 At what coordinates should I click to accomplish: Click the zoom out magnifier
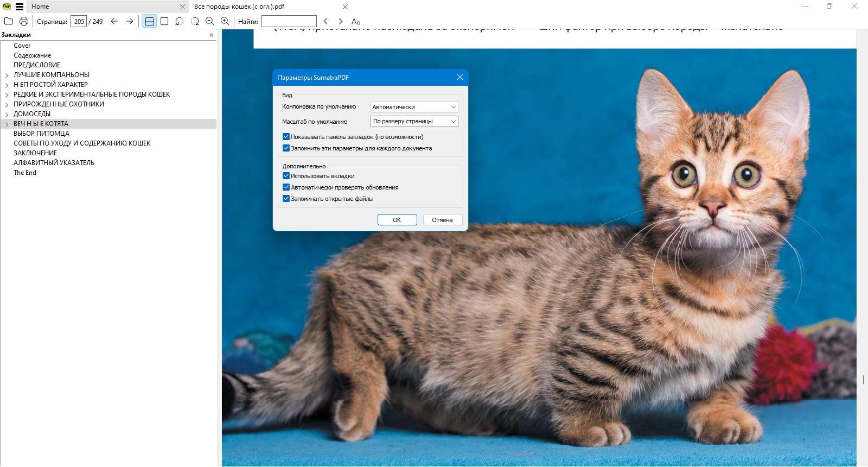pos(210,21)
